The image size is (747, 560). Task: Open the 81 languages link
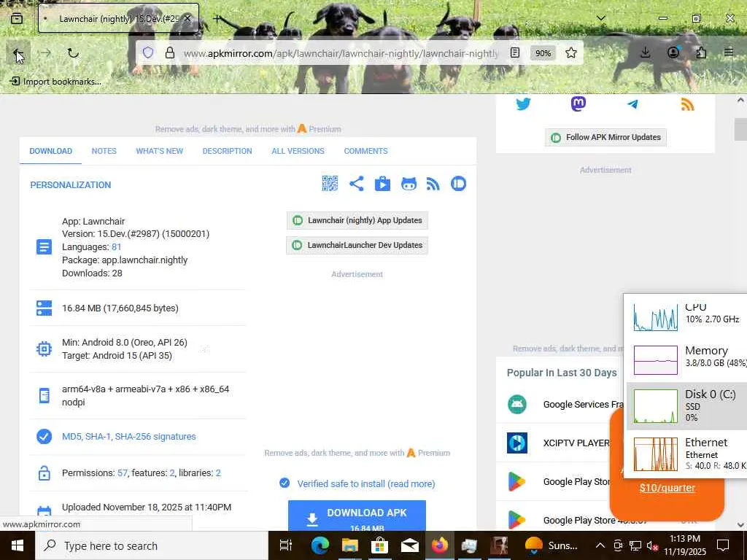pyautogui.click(x=116, y=247)
